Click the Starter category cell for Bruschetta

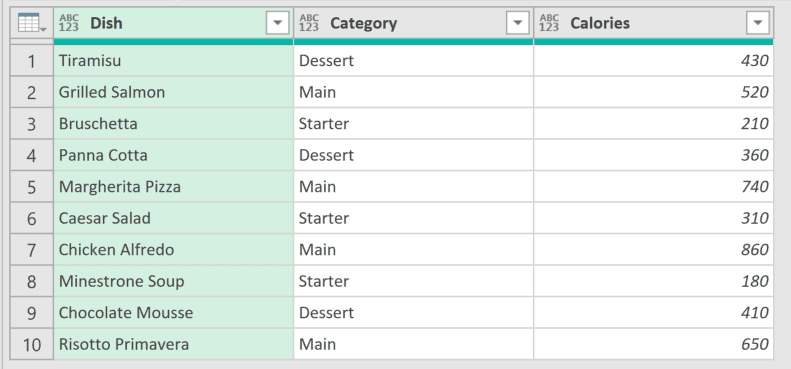[x=414, y=124]
